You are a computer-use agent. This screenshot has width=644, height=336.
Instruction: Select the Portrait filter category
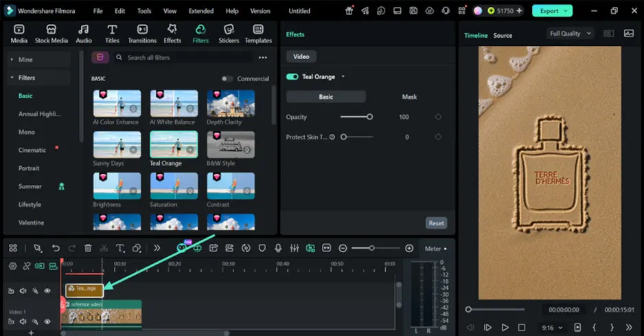click(29, 168)
